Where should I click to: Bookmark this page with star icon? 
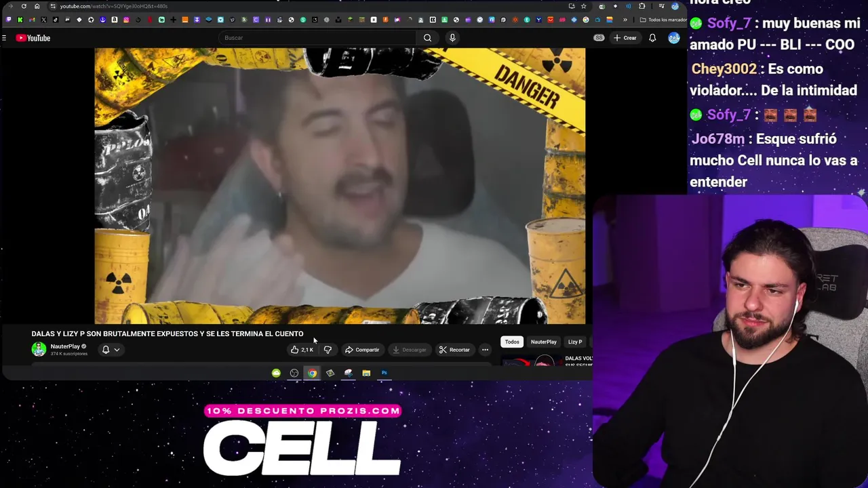(x=583, y=6)
